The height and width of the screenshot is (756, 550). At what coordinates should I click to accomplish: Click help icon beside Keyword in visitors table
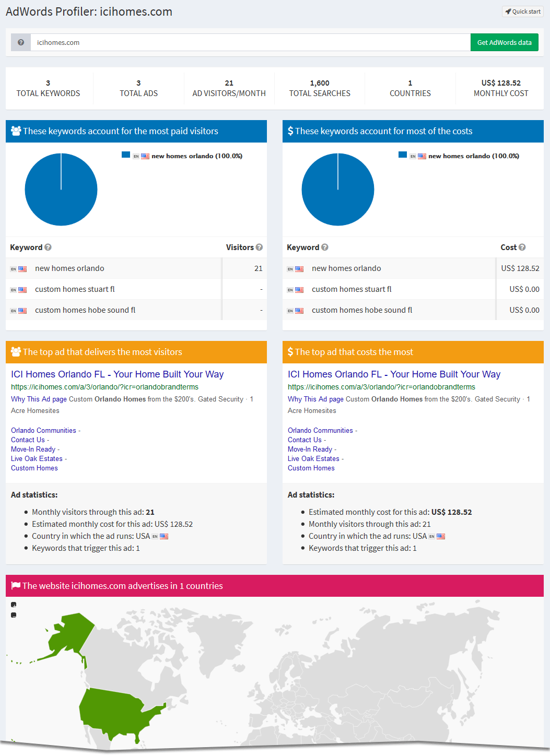48,247
